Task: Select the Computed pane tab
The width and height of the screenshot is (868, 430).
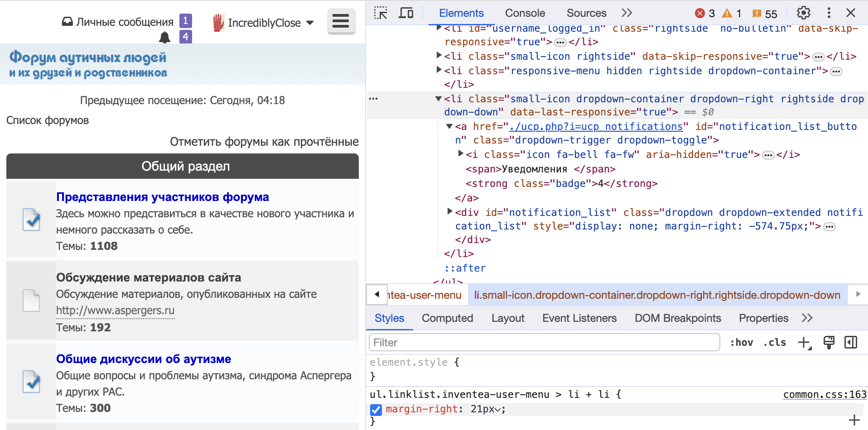Action: point(447,318)
